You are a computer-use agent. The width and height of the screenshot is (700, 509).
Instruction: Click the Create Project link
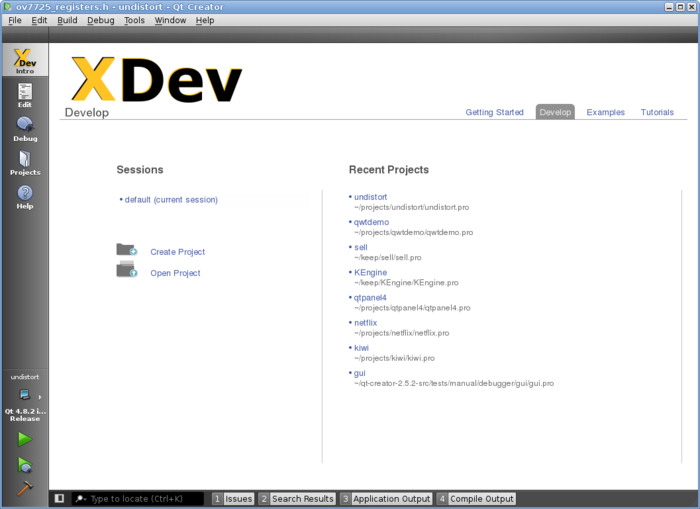click(178, 252)
